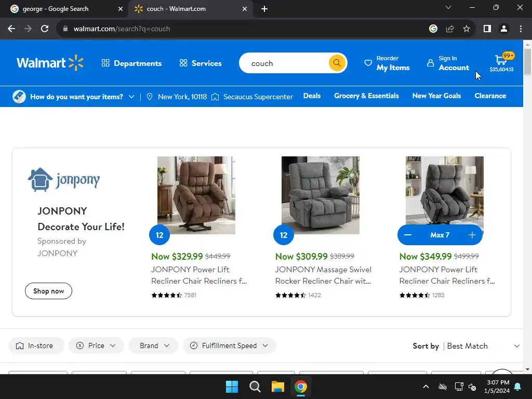Click the Chrome taskbar icon
The image size is (532, 399).
point(301,387)
